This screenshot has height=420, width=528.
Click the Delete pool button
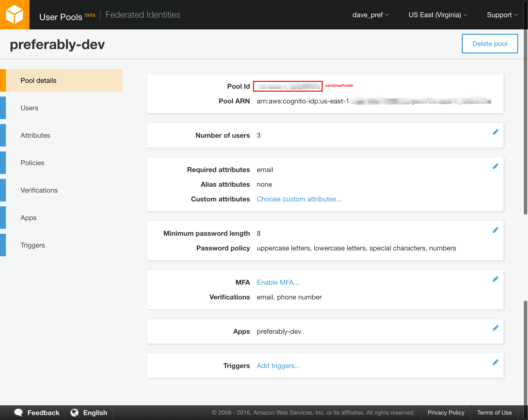490,43
